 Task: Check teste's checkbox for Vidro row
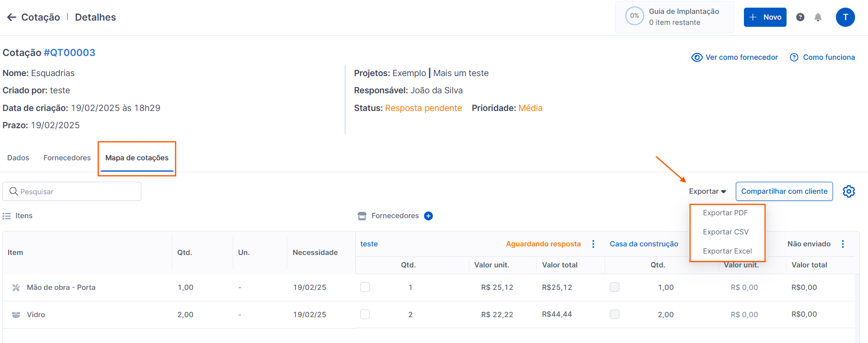coord(365,314)
